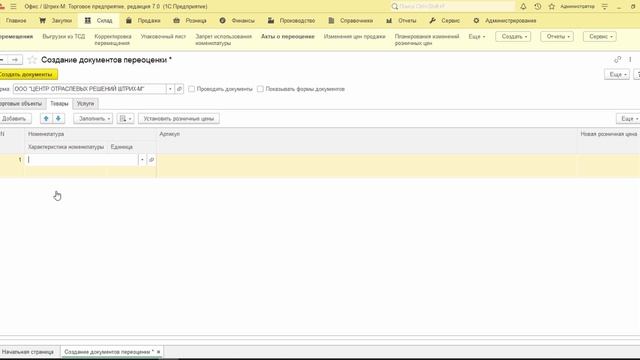The height and width of the screenshot is (360, 640).
Task: Expand 'Еще' in the navigation commands row
Action: click(x=477, y=36)
